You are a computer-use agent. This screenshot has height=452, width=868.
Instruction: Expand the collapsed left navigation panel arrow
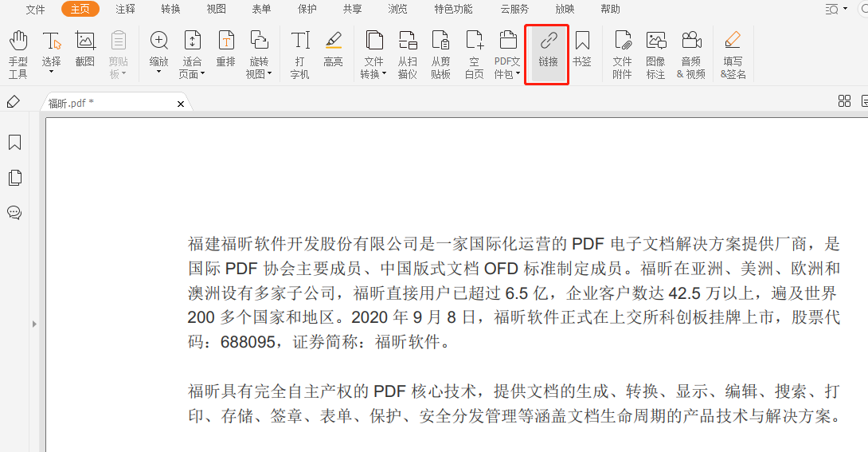tap(34, 324)
